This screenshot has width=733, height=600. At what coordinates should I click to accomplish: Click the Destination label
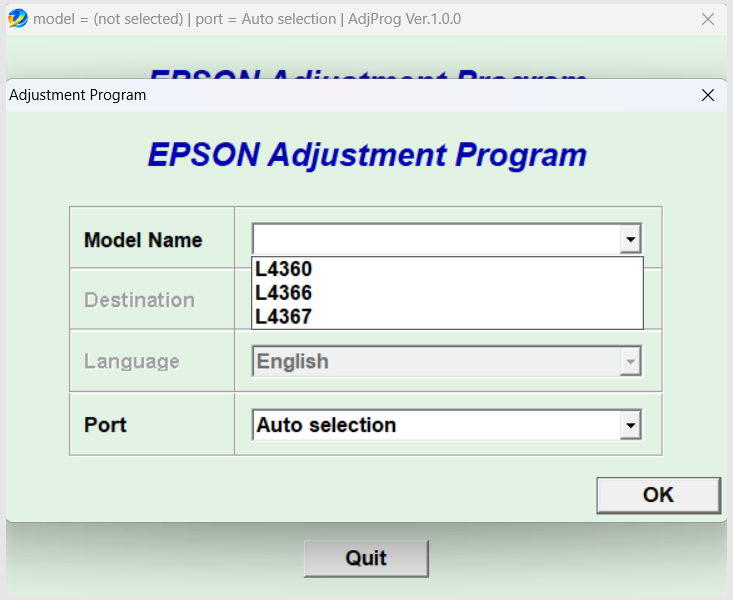(x=139, y=300)
